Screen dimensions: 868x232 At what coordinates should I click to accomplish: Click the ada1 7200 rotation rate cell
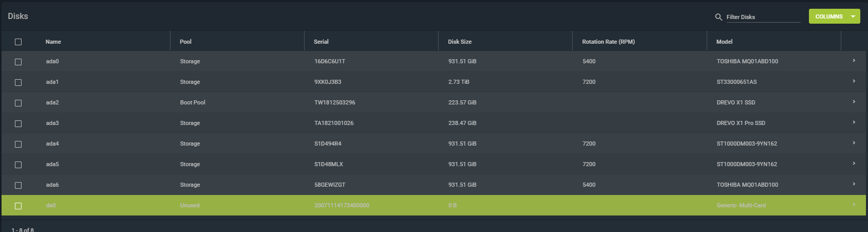(x=589, y=82)
